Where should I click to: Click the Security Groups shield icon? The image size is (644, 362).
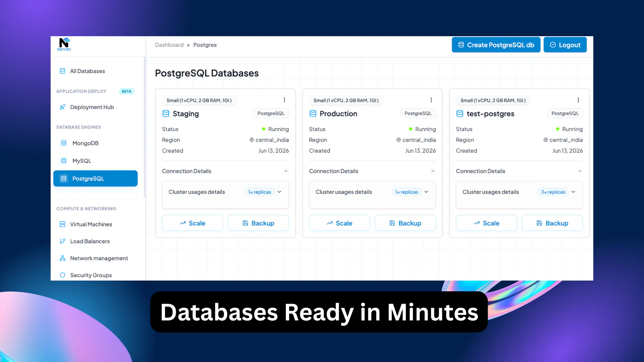pos(62,275)
